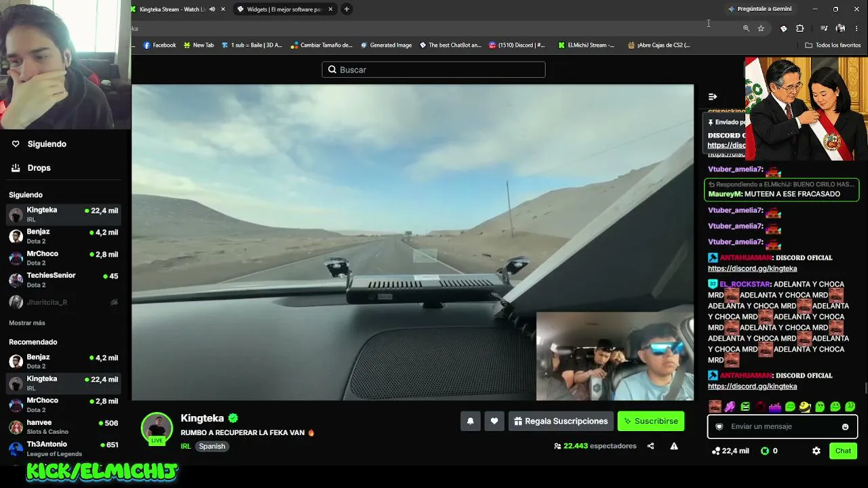Open the Todos los favoritos folder
The width and height of the screenshot is (868, 488).
pos(833,45)
